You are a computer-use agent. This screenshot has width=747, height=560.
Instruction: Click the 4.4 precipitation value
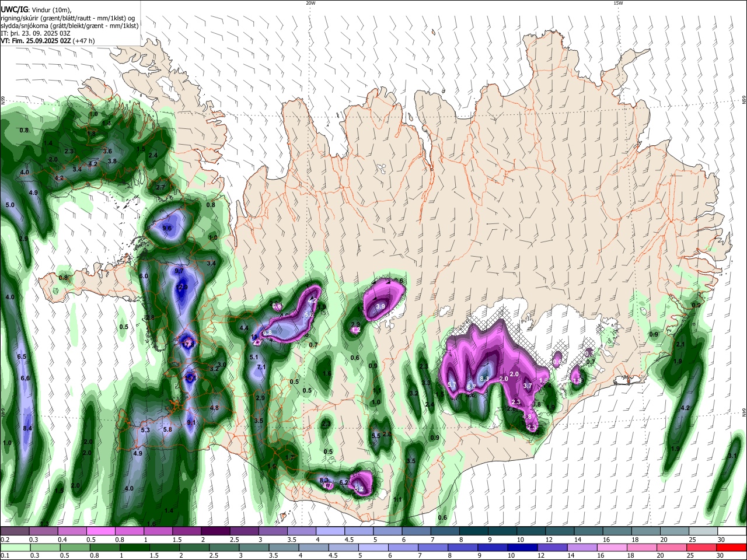coord(244,328)
